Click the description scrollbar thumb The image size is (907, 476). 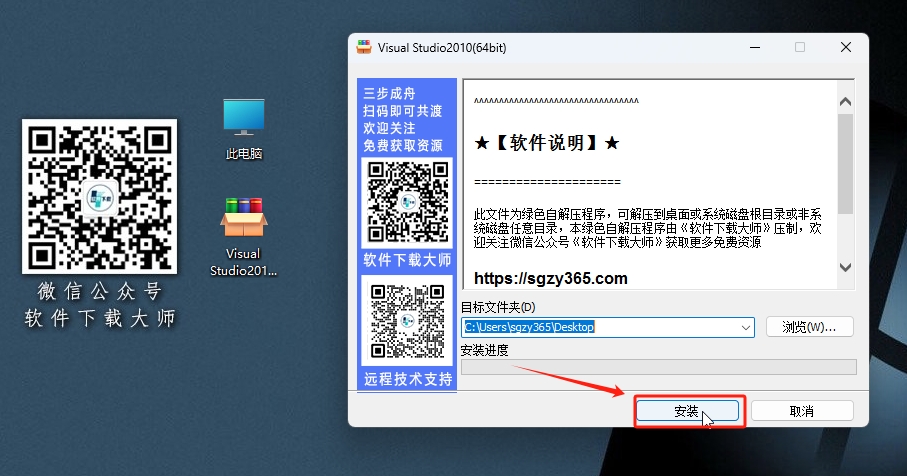point(845,164)
